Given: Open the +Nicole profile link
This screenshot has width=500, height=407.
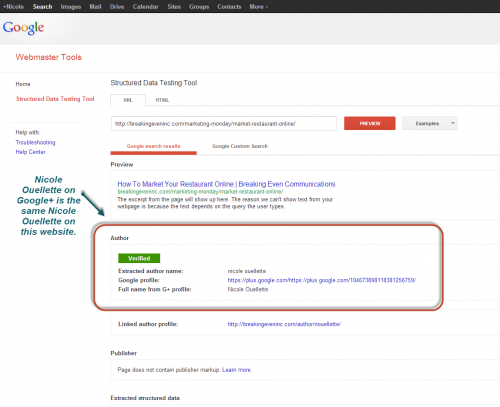Looking at the screenshot, I should pyautogui.click(x=14, y=7).
